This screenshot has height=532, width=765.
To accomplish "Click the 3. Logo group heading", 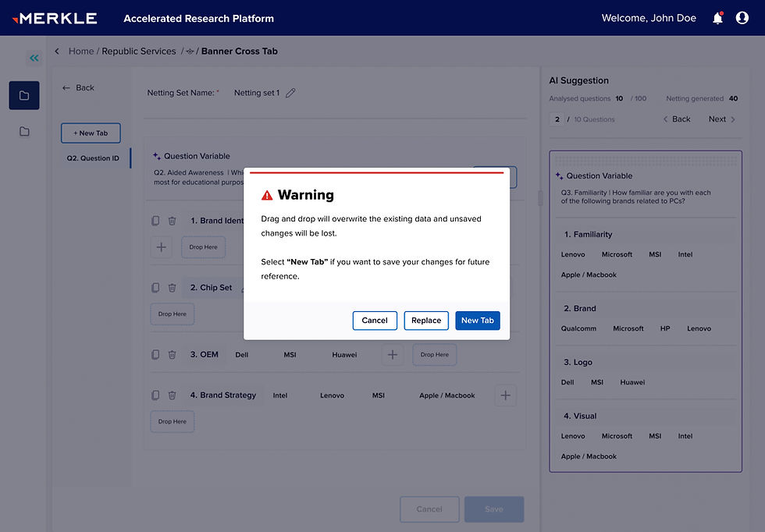I will pyautogui.click(x=578, y=362).
